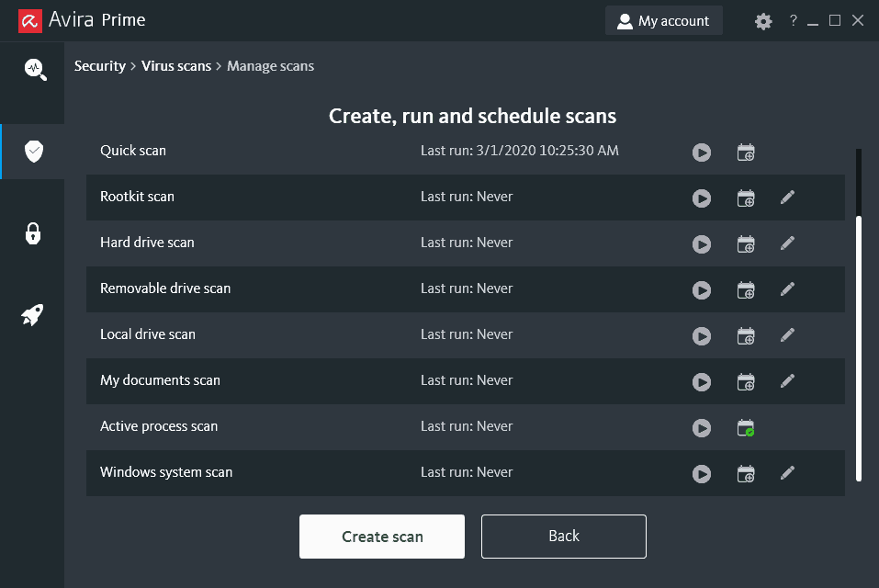Viewport: 879px width, 588px height.
Task: Select the My documents scan label
Action: (160, 380)
